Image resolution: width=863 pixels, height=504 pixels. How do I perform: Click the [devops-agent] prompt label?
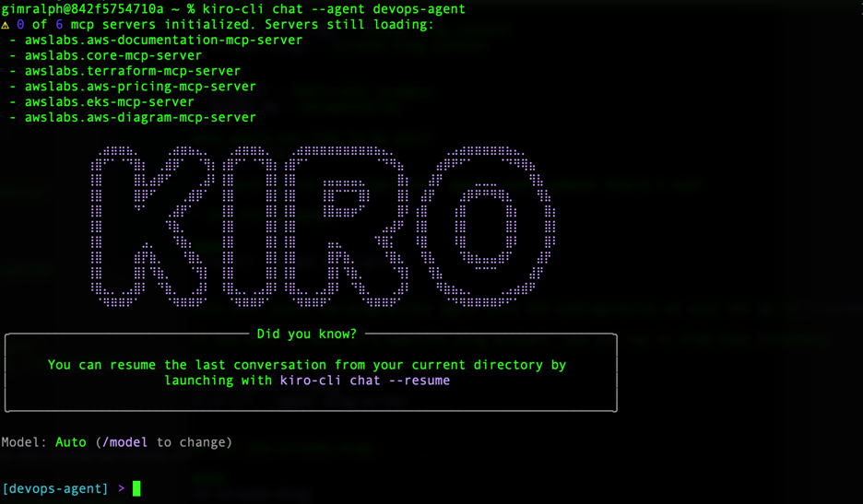55,488
